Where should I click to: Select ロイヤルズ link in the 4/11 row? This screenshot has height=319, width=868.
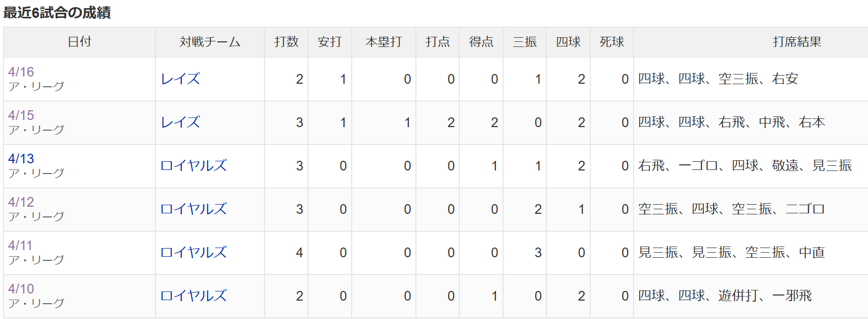[x=194, y=253]
